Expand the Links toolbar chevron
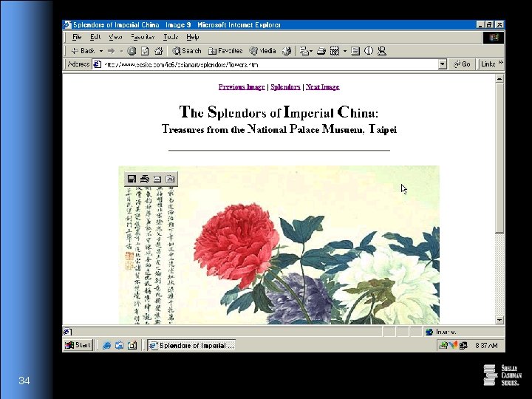The width and height of the screenshot is (532, 399). [x=500, y=64]
